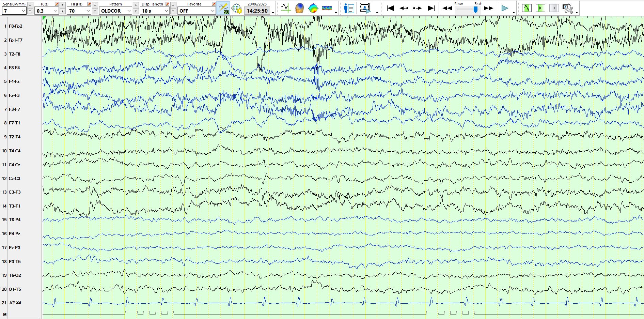
Task: Select channel label Cz-C3
Action: tap(15, 179)
